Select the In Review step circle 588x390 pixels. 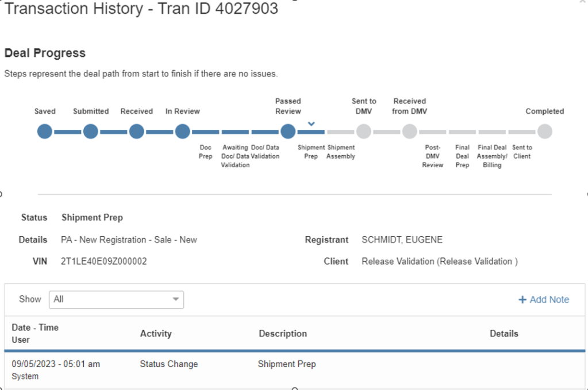pyautogui.click(x=182, y=132)
